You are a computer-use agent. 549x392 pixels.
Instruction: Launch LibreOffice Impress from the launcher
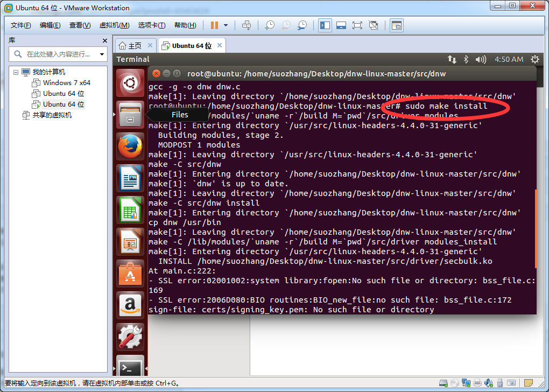click(x=130, y=242)
